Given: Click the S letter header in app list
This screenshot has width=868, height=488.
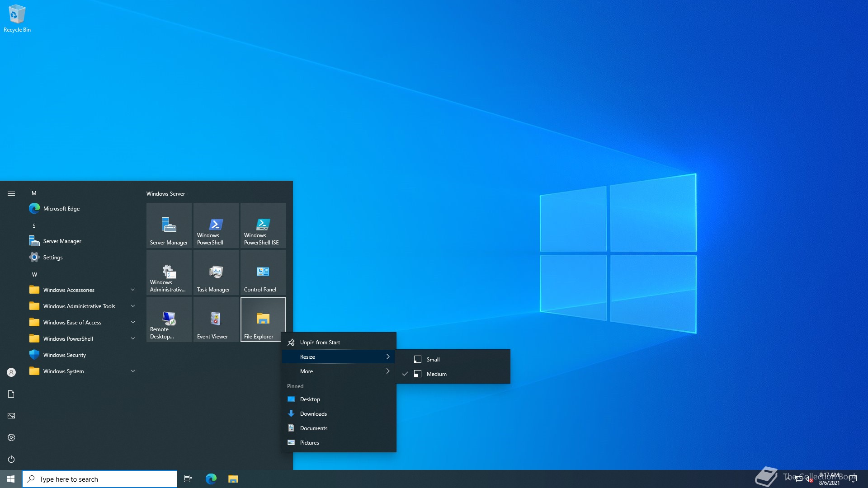Looking at the screenshot, I should click(34, 226).
